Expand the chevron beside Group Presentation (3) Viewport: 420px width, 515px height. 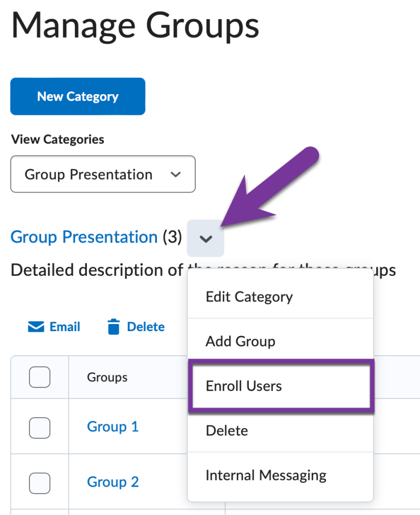(205, 238)
